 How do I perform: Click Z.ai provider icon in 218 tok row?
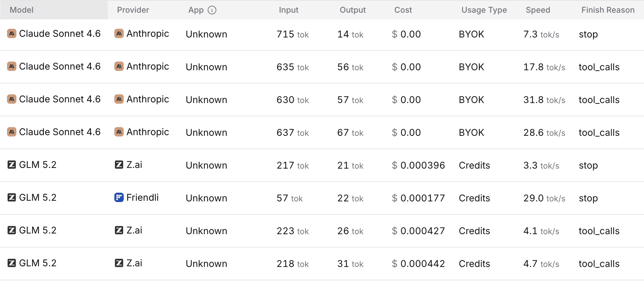point(119,263)
